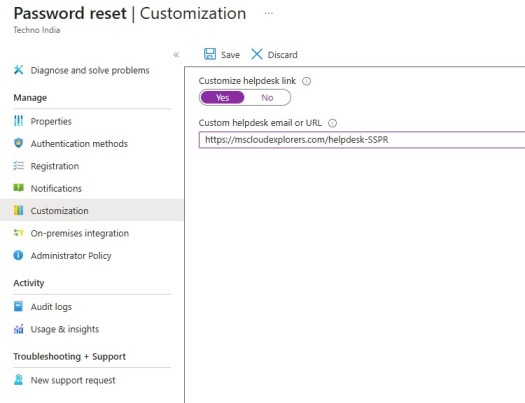Click the New support request person icon
Screen dimensions: 525x403
click(18, 380)
